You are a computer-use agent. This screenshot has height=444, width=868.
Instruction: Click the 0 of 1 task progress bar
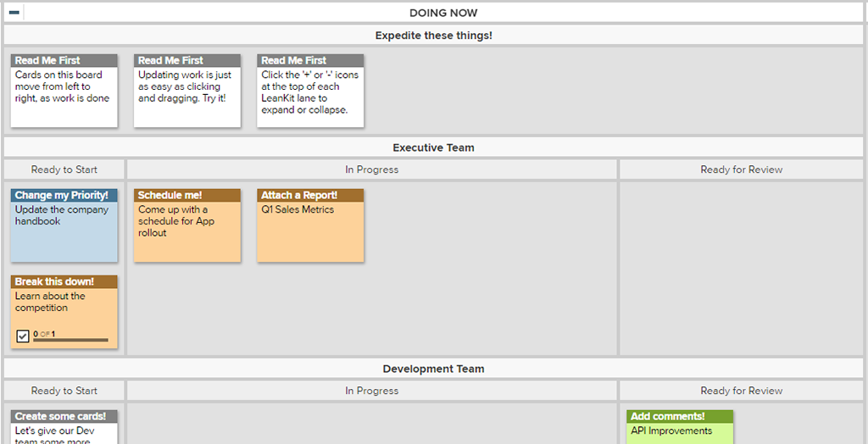71,339
